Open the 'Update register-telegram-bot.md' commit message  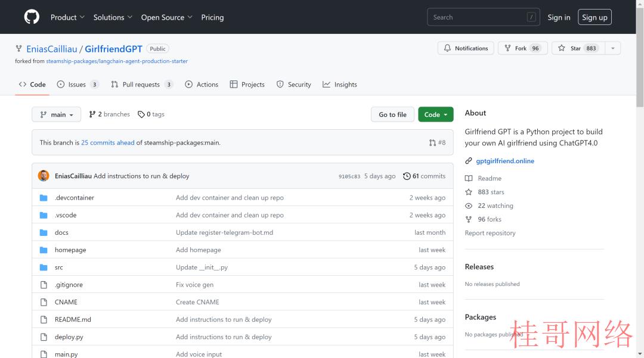pyautogui.click(x=224, y=232)
